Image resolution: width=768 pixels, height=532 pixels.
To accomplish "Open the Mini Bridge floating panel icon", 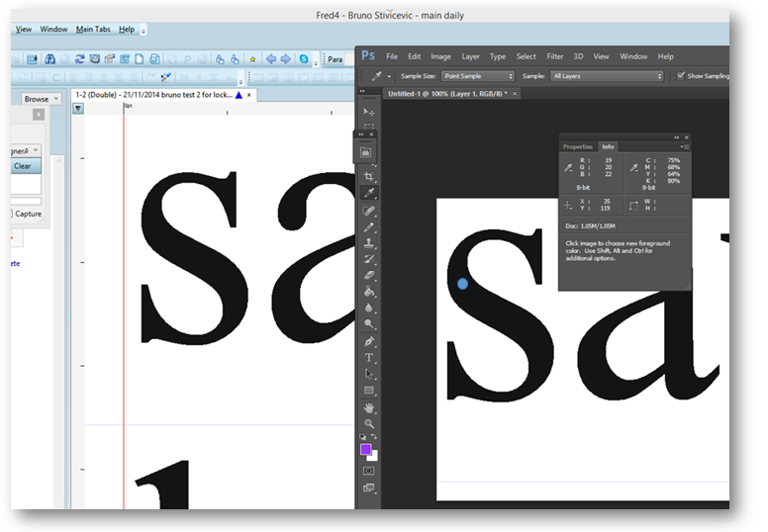I will 365,152.
